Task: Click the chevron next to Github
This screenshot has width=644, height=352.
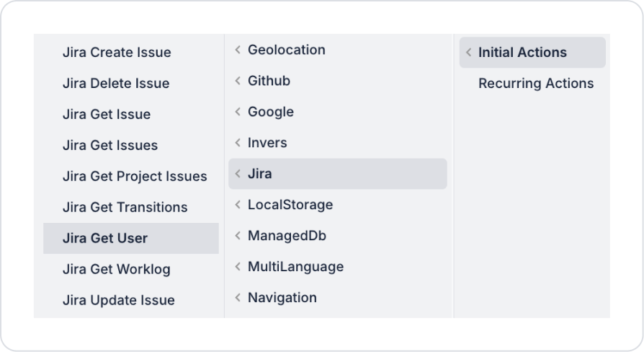Action: point(238,82)
